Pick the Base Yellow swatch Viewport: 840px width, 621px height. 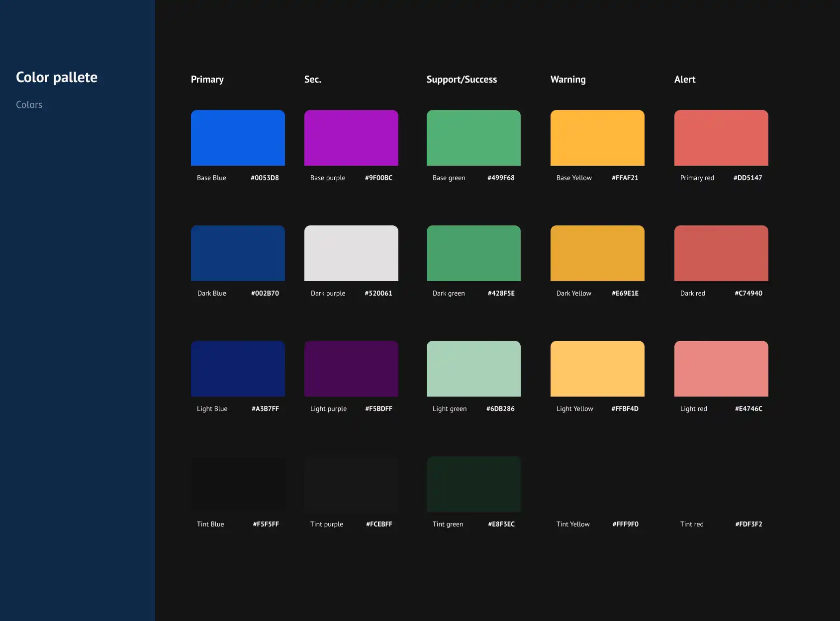(597, 138)
